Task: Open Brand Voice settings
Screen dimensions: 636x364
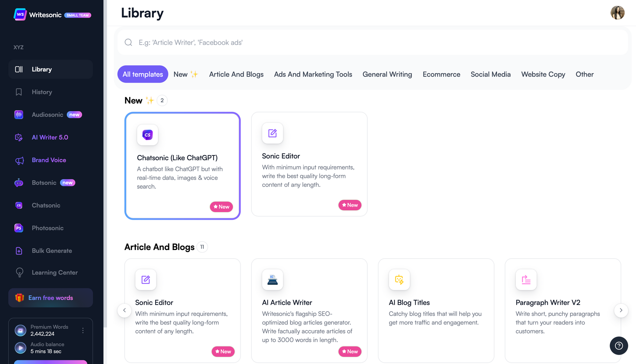Action: [x=49, y=160]
